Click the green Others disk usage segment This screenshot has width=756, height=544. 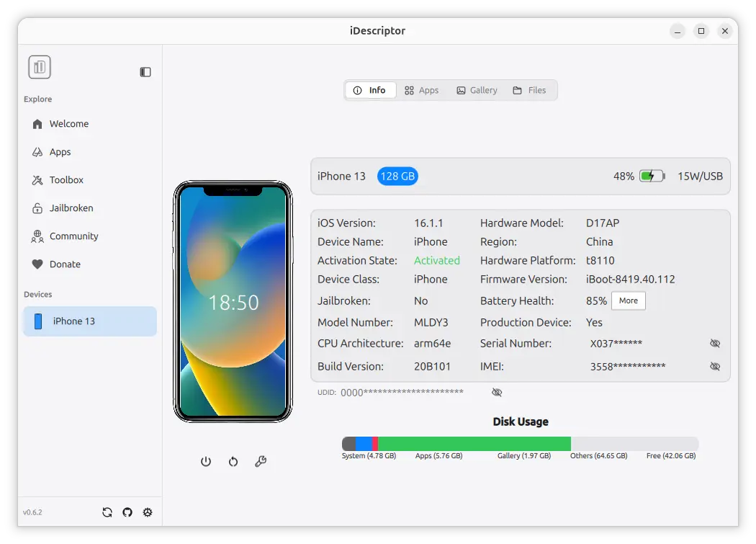(x=474, y=444)
